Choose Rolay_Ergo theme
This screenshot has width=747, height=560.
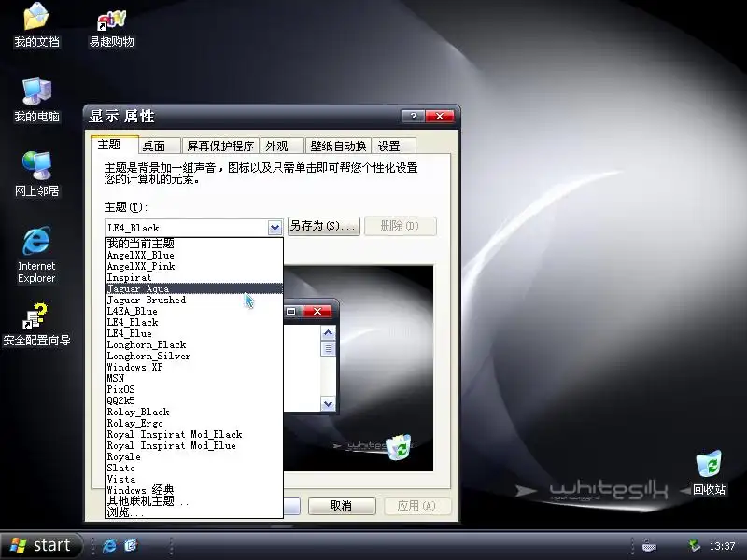coord(193,423)
